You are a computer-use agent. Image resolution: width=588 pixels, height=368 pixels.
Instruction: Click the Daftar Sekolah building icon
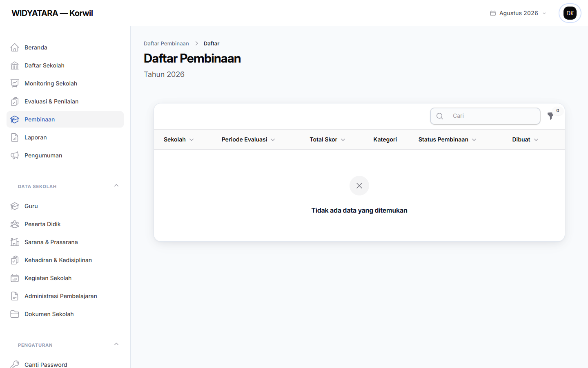tap(15, 65)
